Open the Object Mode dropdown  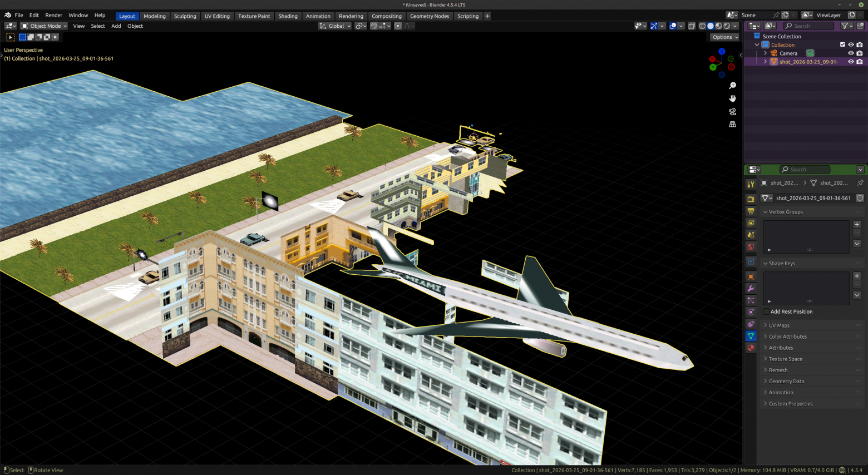44,26
